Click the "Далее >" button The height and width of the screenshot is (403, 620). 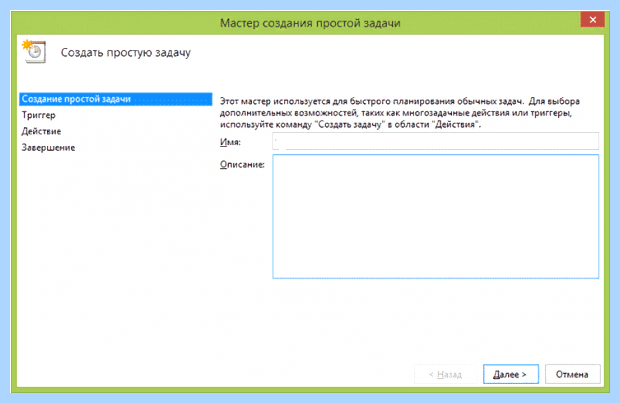click(x=510, y=374)
